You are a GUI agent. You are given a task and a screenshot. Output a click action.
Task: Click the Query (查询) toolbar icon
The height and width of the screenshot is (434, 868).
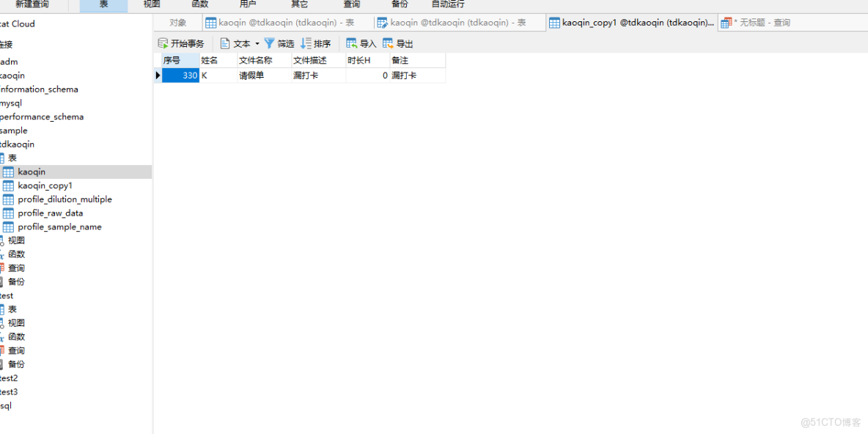pos(350,4)
